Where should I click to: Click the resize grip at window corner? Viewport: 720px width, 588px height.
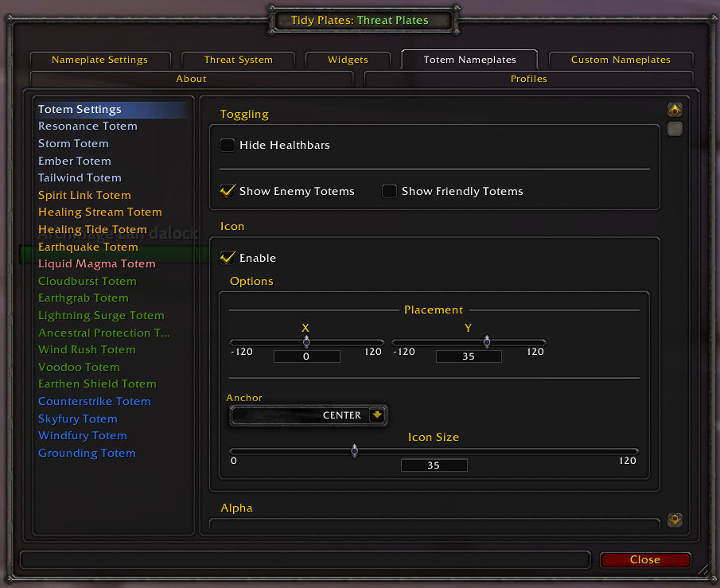(703, 570)
